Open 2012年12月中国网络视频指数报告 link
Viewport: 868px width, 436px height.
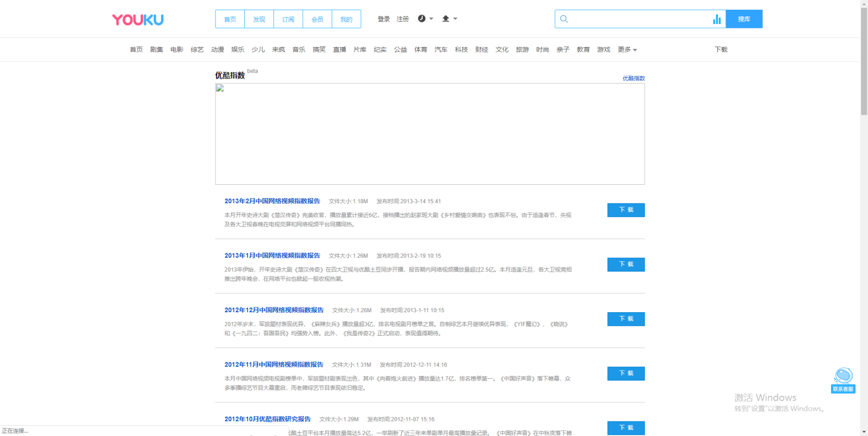(274, 310)
